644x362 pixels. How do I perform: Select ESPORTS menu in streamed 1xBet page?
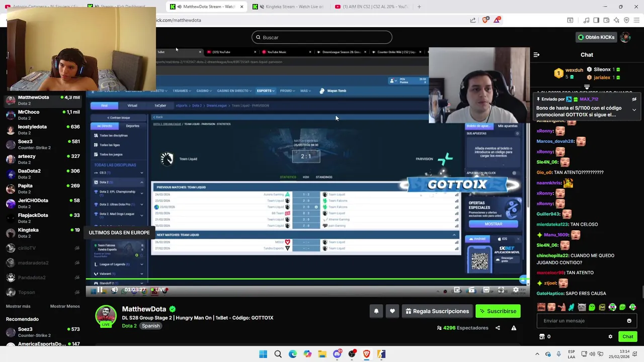point(265,91)
